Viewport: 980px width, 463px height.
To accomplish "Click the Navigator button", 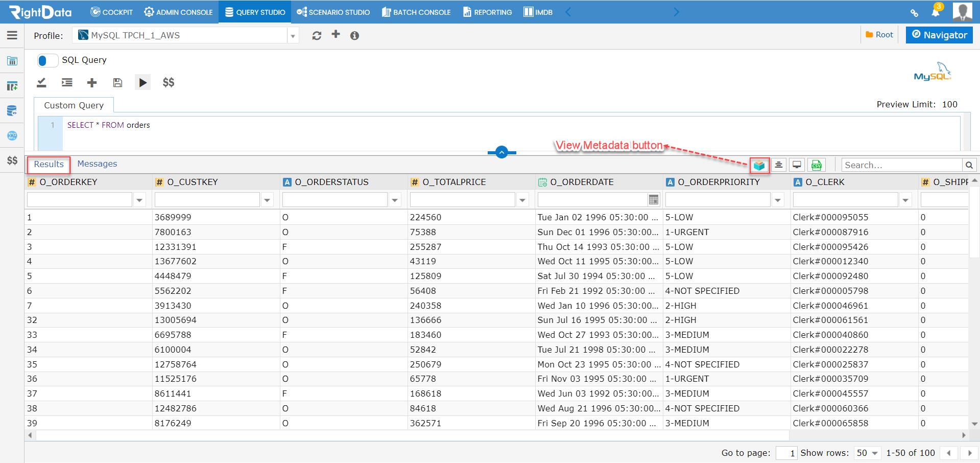I will (939, 35).
